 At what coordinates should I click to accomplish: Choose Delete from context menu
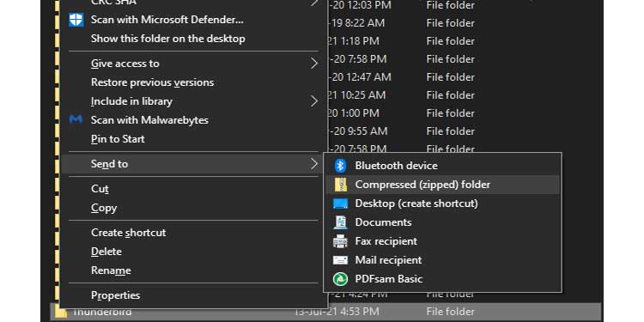106,252
